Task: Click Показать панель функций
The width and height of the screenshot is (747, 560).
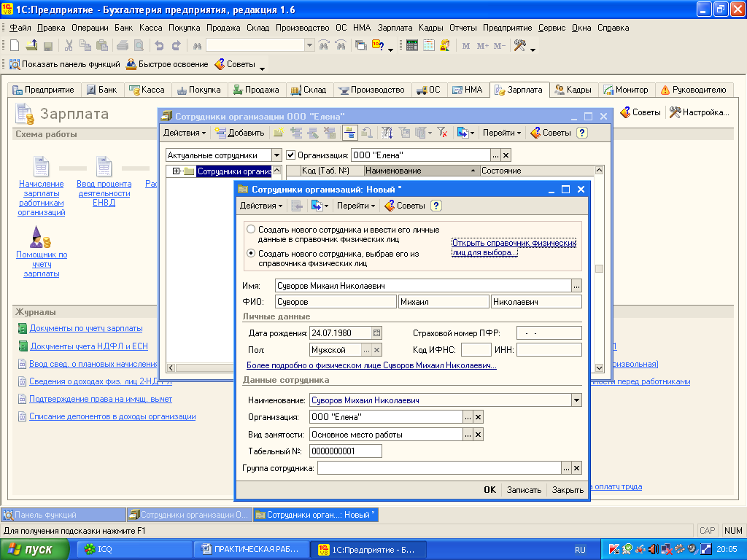Action: pyautogui.click(x=65, y=64)
